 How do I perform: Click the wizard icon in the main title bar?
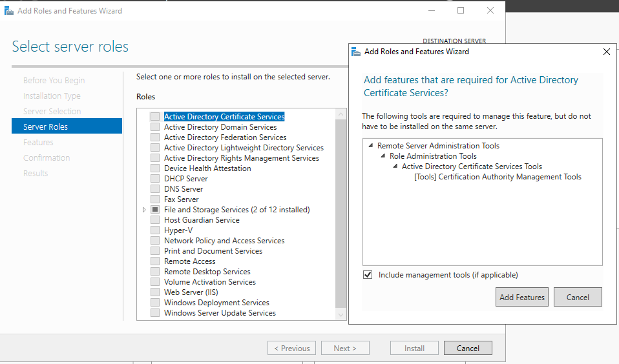coord(8,10)
